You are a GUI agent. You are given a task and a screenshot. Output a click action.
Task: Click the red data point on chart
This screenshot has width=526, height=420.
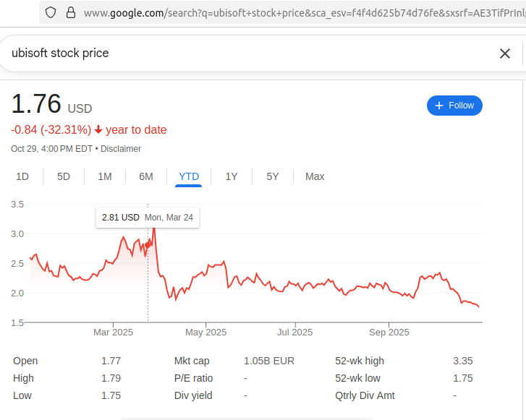pyautogui.click(x=148, y=245)
